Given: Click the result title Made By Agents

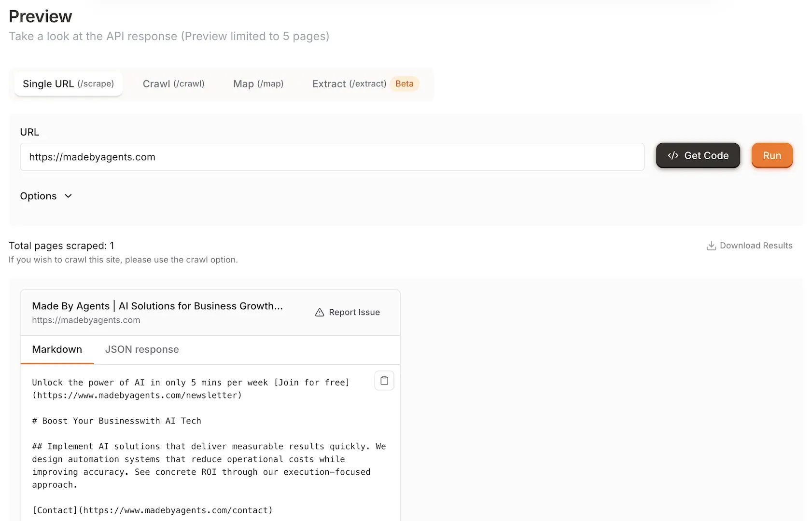Looking at the screenshot, I should click(157, 306).
